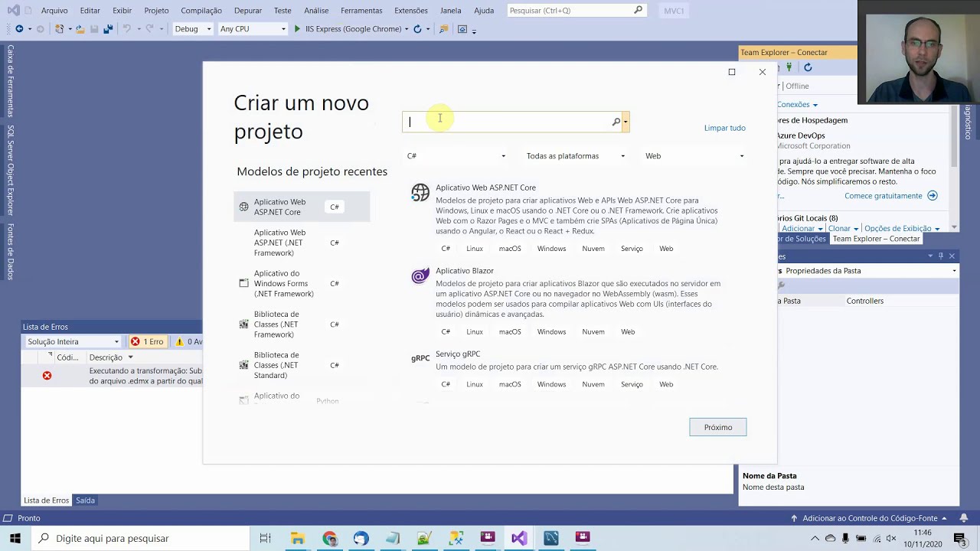Open 'Solução Inteira' scope dropdown in error list
The image size is (980, 551).
point(73,341)
